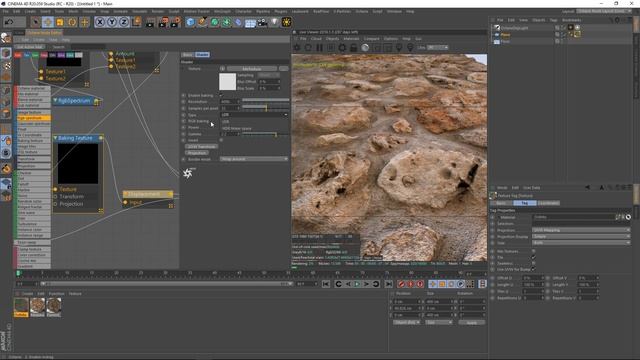
Task: Click the red Record keyframe icon
Action: coord(401,284)
